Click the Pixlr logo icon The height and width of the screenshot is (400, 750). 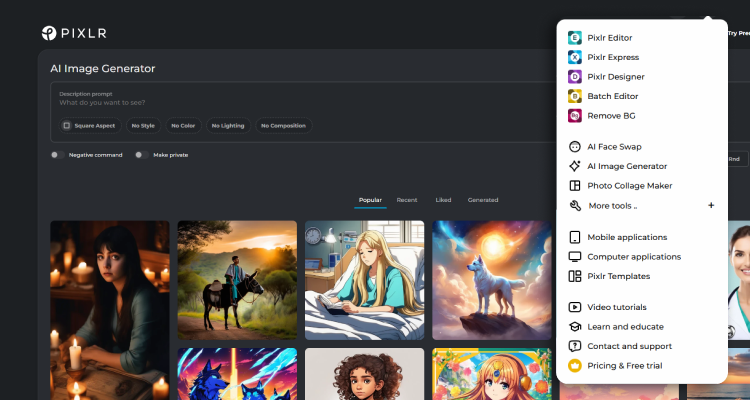coord(49,33)
